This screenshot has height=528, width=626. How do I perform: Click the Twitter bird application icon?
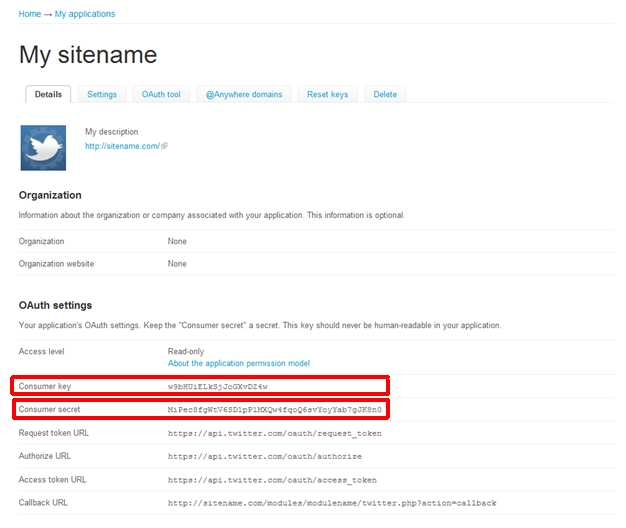[43, 148]
